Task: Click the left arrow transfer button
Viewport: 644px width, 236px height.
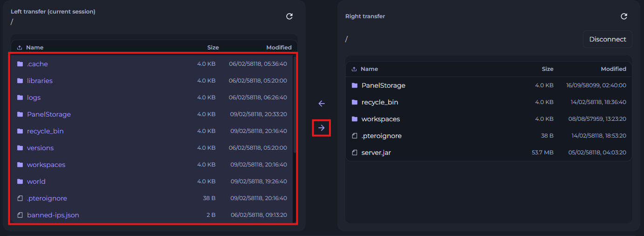Action: click(x=321, y=104)
